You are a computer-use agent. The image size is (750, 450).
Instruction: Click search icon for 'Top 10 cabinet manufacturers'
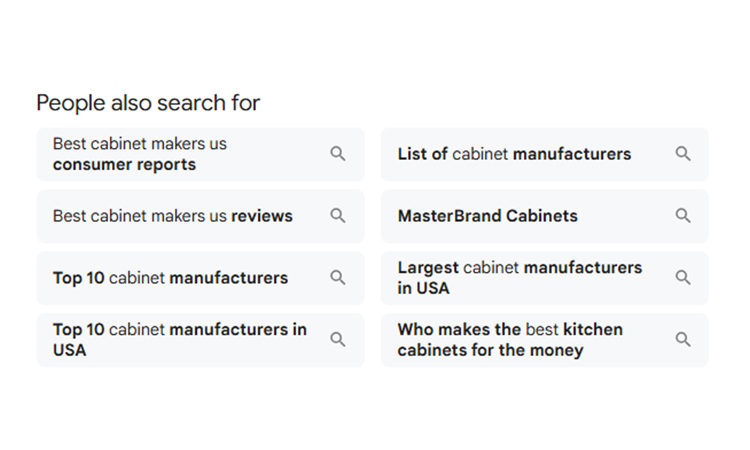pyautogui.click(x=338, y=278)
